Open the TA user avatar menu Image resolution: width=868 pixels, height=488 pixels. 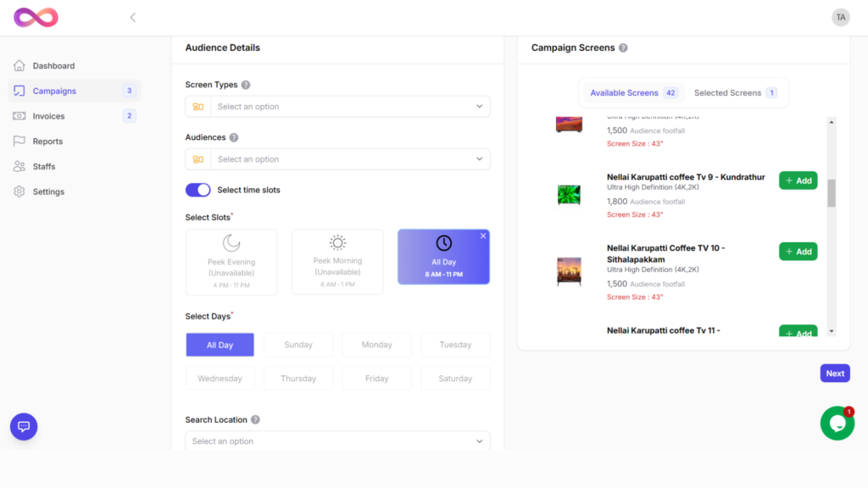pos(840,17)
